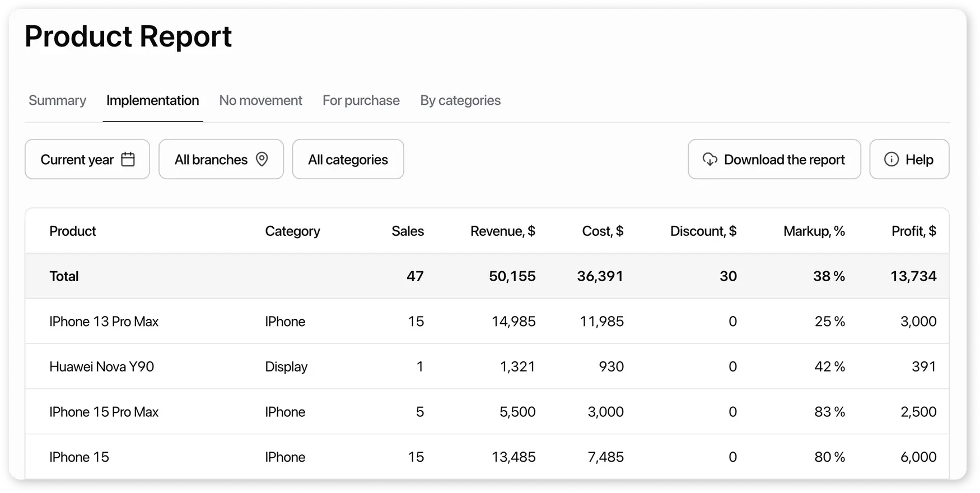The image size is (980, 493).
Task: Click profit 2,500 cell
Action: (918, 412)
